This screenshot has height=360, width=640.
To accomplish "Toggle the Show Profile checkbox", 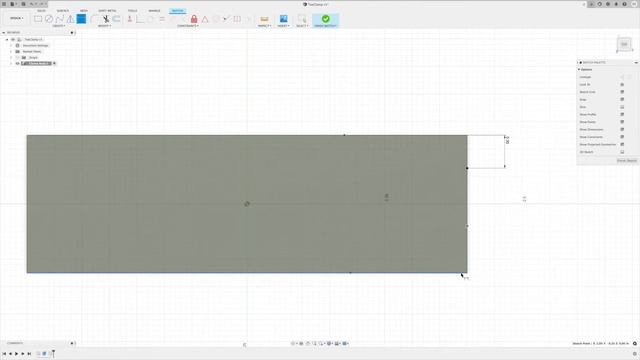I will 622,114.
